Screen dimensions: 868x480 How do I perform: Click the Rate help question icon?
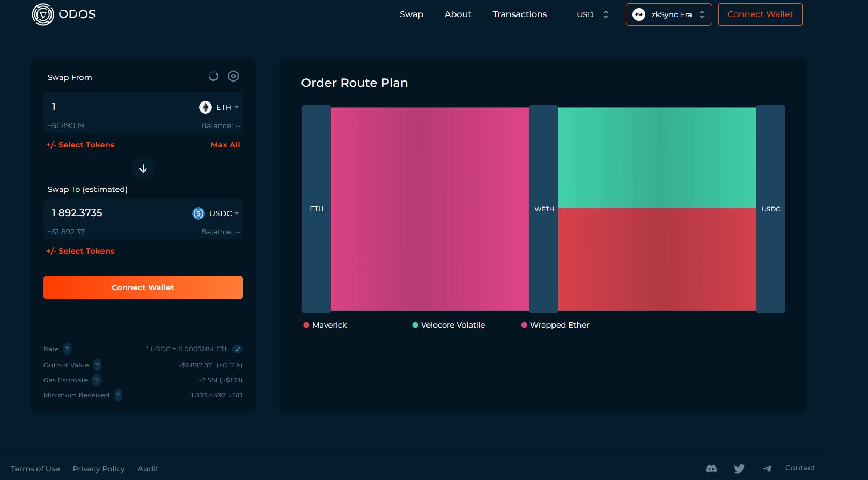pyautogui.click(x=67, y=349)
